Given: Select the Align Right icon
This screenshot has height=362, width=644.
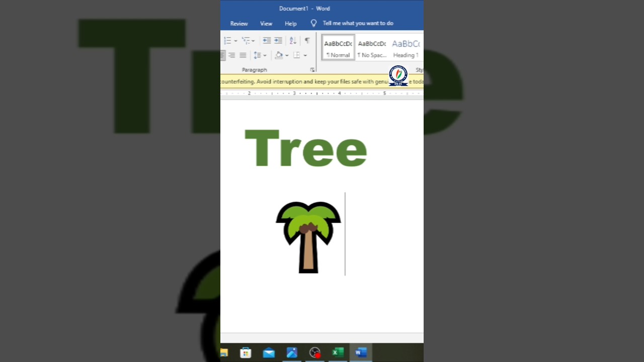Looking at the screenshot, I should (x=231, y=55).
